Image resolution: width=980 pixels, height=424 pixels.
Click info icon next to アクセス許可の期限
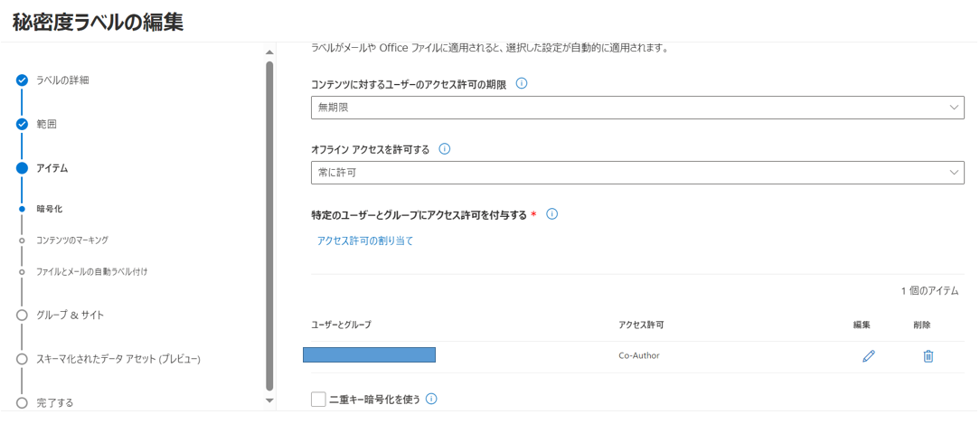522,84
